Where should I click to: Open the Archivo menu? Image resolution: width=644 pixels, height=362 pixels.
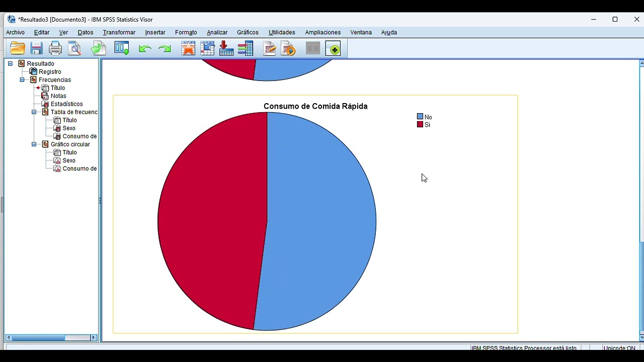[x=15, y=32]
